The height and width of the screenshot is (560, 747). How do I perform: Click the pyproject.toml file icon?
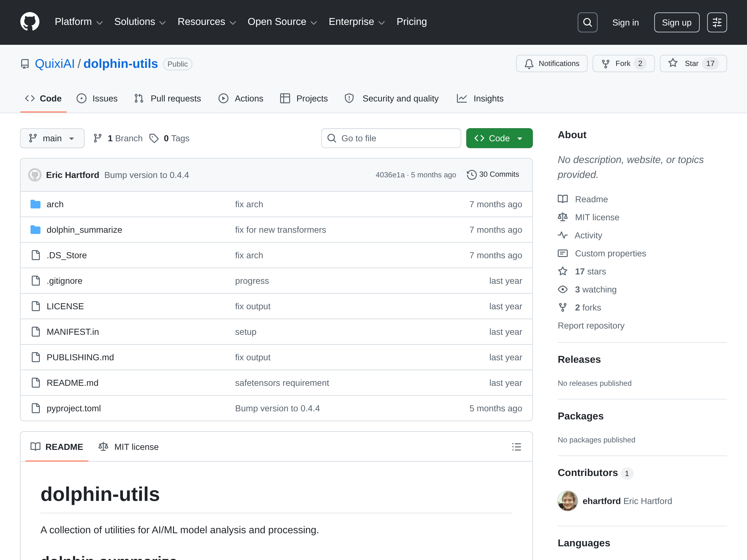35,408
